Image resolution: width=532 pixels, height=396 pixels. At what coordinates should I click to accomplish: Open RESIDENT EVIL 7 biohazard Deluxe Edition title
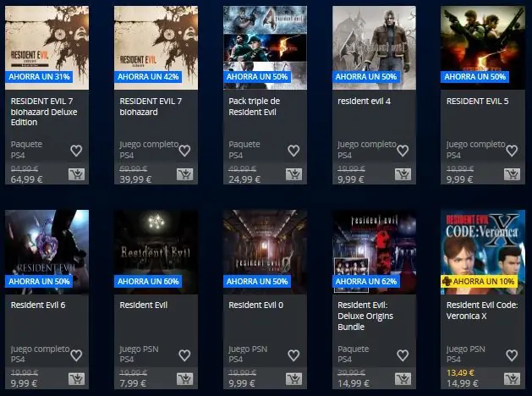click(x=44, y=112)
